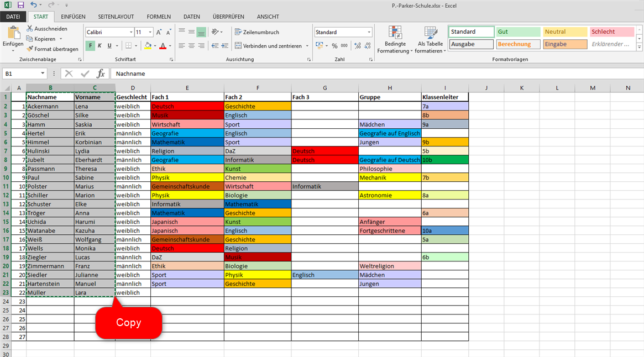Click Verbinden und zentrieren button
The image size is (644, 357).
pyautogui.click(x=268, y=46)
